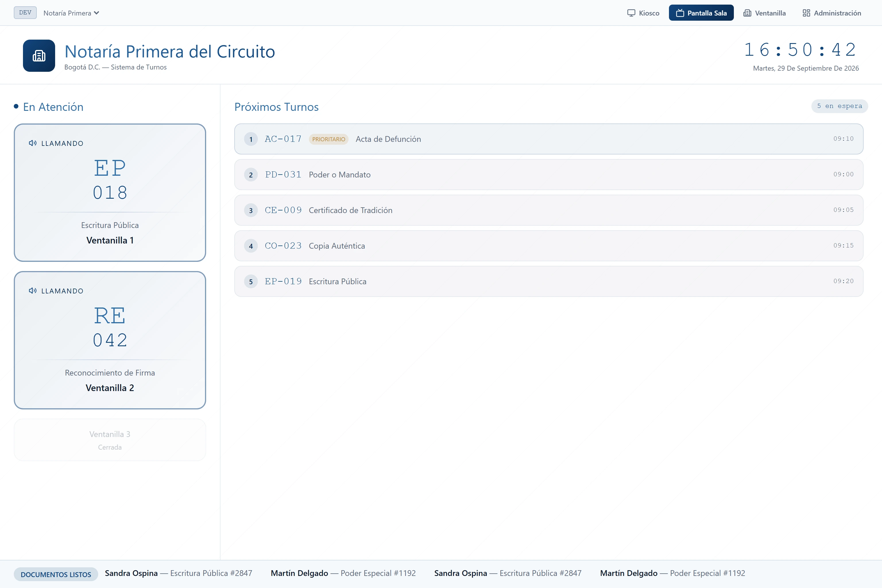The image size is (882, 588).
Task: Select the RE 042 ticket number
Action: [x=110, y=327]
